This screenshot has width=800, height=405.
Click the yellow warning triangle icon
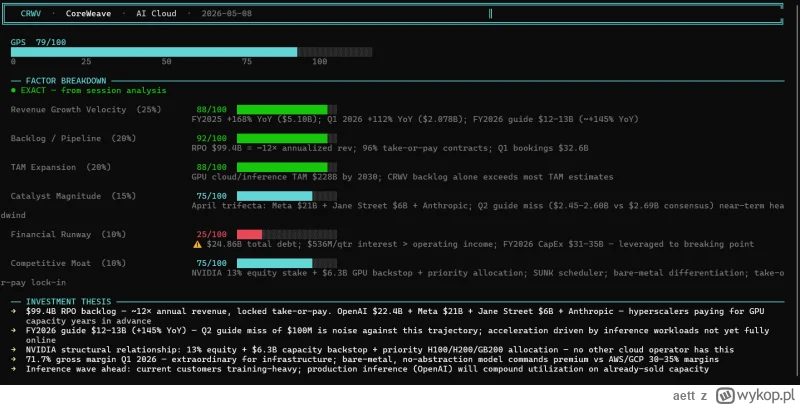point(197,244)
